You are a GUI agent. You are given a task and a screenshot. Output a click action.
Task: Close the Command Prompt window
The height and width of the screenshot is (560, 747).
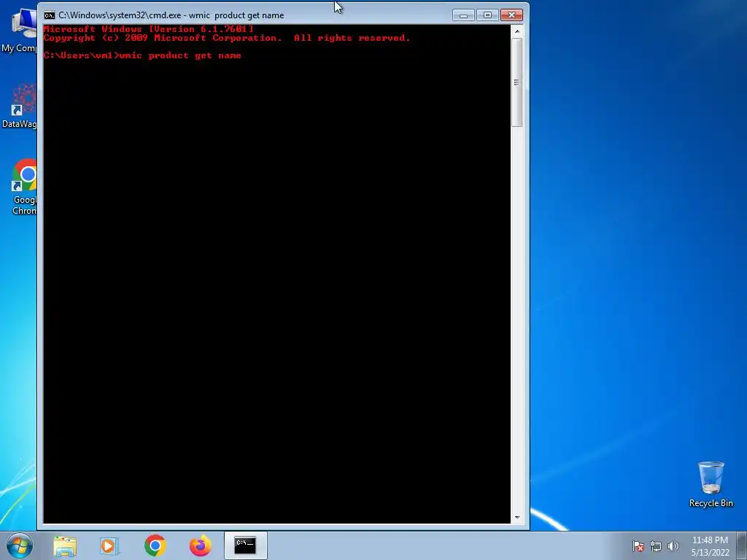[511, 15]
